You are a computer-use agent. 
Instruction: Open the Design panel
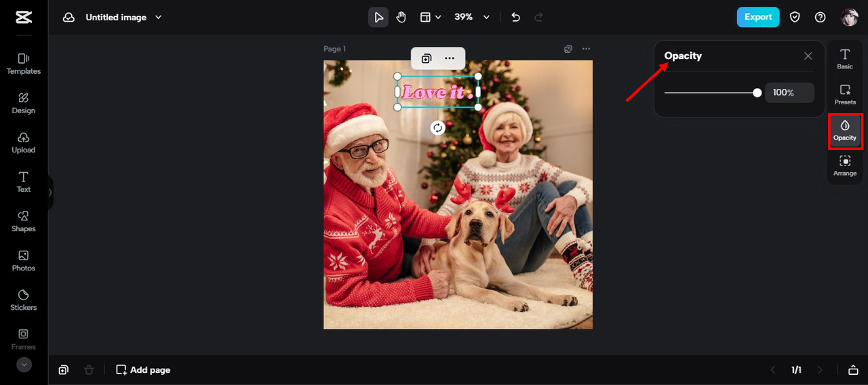pyautogui.click(x=24, y=103)
